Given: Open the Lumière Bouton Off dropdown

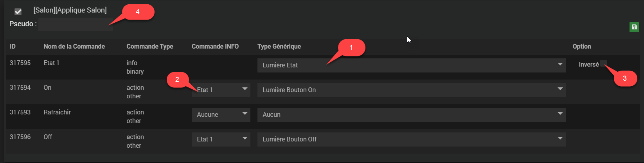Looking at the screenshot, I should click(x=411, y=139).
